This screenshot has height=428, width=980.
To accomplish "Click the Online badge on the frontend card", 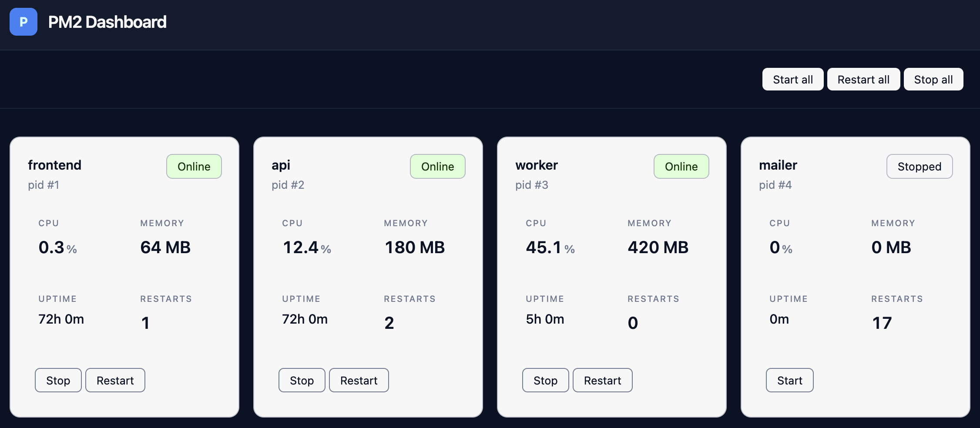I will [194, 166].
